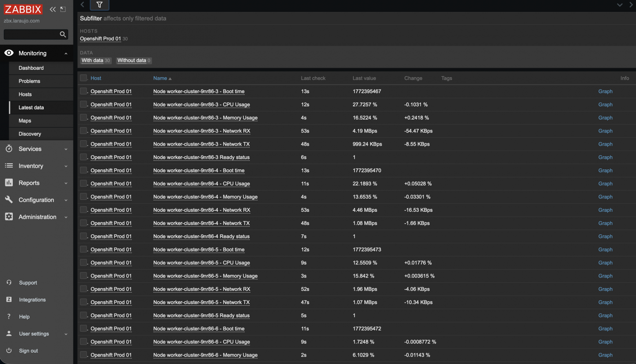Screen dimensions: 636x364
Task: Check the worker-cluster-9nr86-3 CPU Usage row
Action: tap(83, 105)
